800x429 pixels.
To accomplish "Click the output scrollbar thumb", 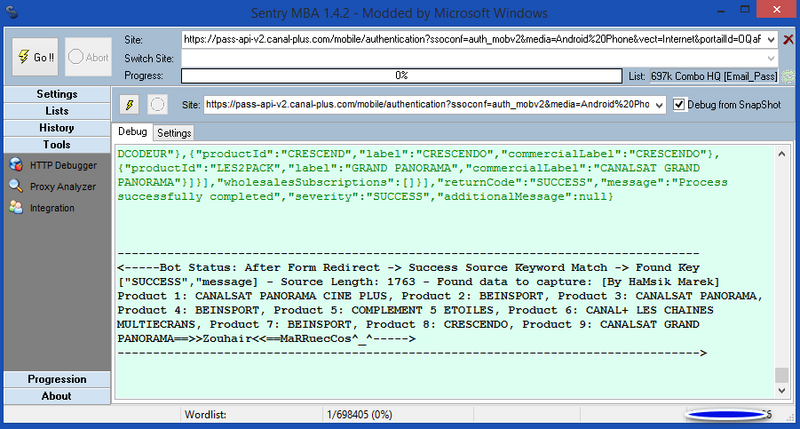I will click(x=782, y=375).
